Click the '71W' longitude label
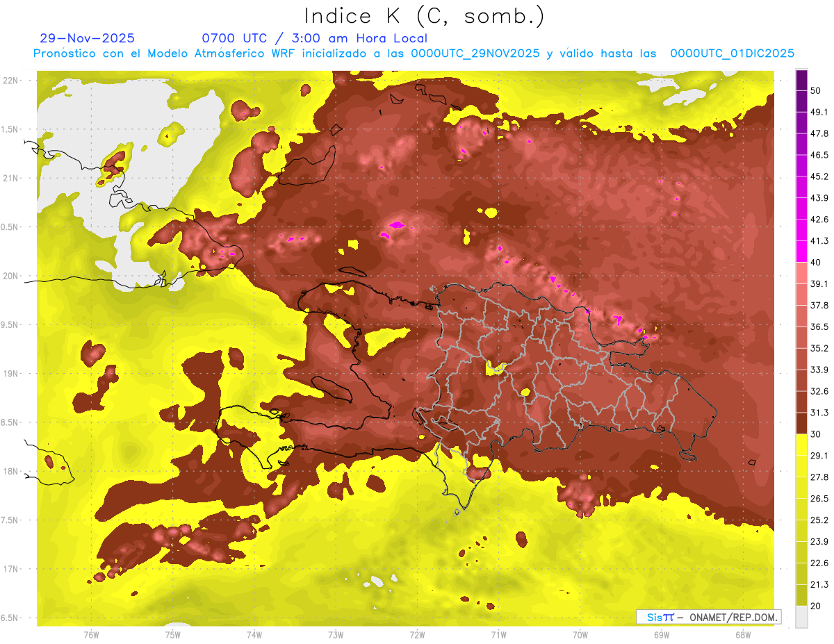 [x=498, y=635]
